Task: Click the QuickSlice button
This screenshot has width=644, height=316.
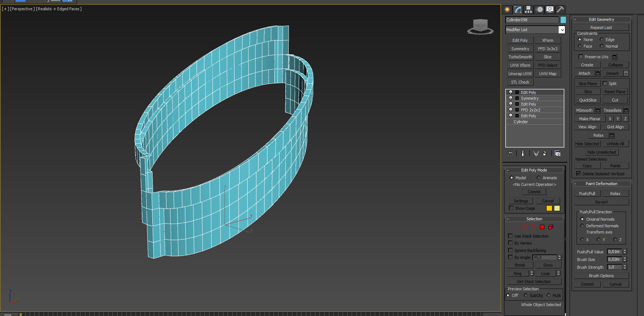Action: coord(588,100)
